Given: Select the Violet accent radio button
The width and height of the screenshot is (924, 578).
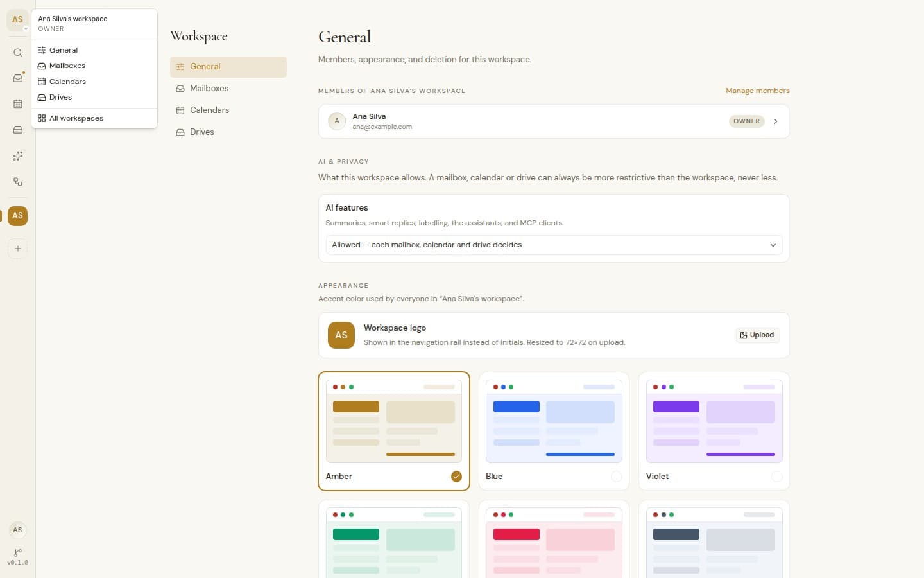Looking at the screenshot, I should click(777, 477).
